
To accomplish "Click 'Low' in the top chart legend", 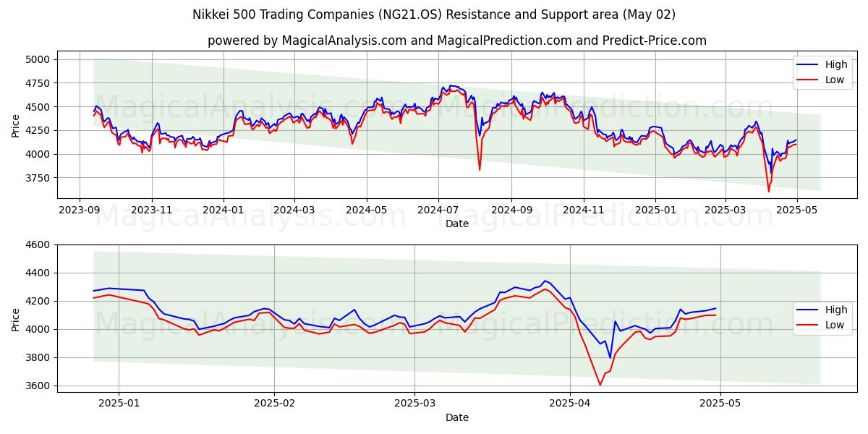I will (835, 80).
